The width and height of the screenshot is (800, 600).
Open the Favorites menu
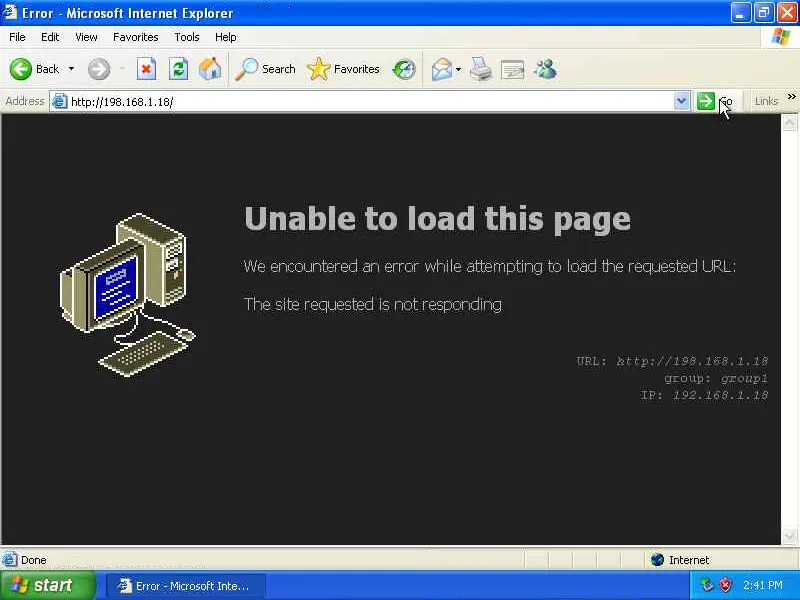coord(136,37)
